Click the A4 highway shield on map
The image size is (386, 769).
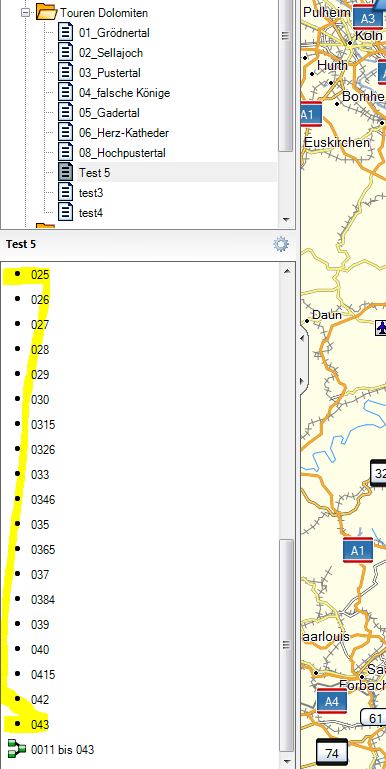[x=332, y=701]
